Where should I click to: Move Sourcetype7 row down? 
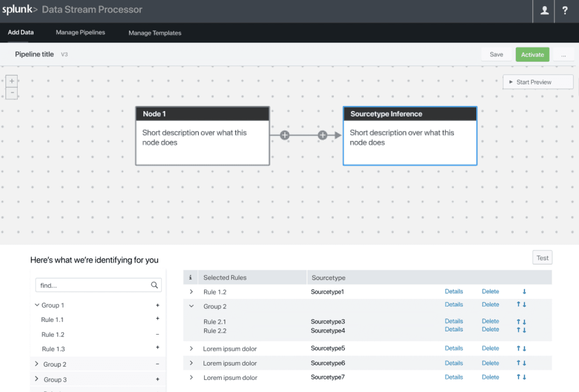[524, 377]
